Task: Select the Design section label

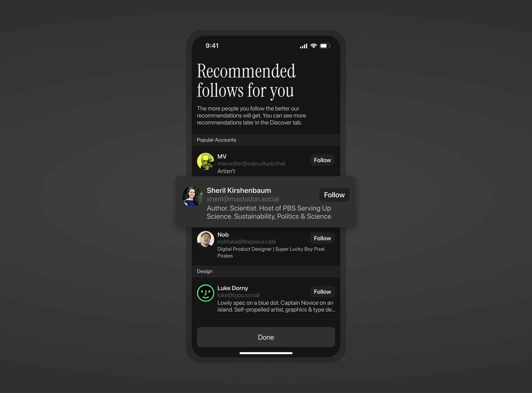Action: (205, 271)
